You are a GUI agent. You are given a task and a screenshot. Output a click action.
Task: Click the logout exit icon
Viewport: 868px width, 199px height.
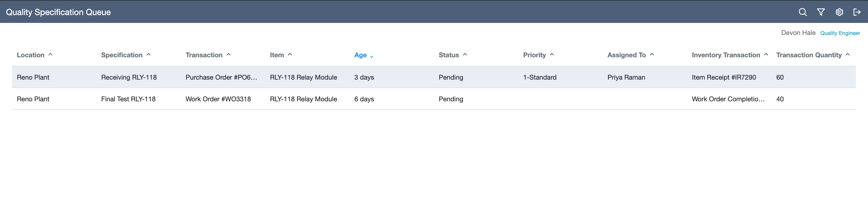[857, 12]
